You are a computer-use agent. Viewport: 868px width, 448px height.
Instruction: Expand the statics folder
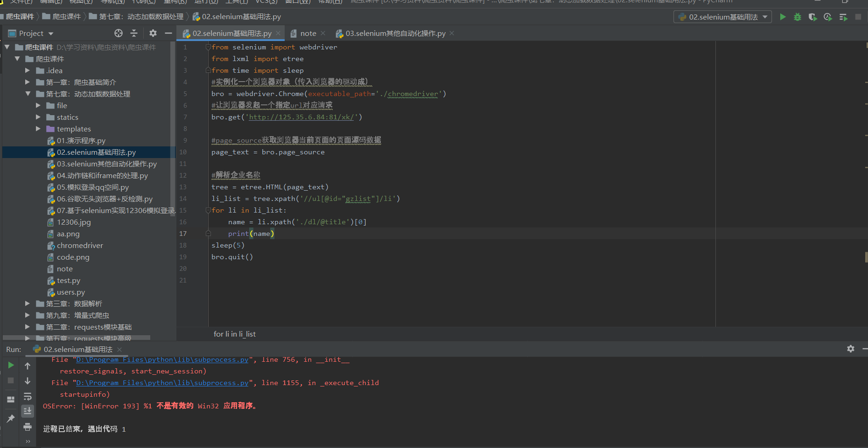(38, 117)
